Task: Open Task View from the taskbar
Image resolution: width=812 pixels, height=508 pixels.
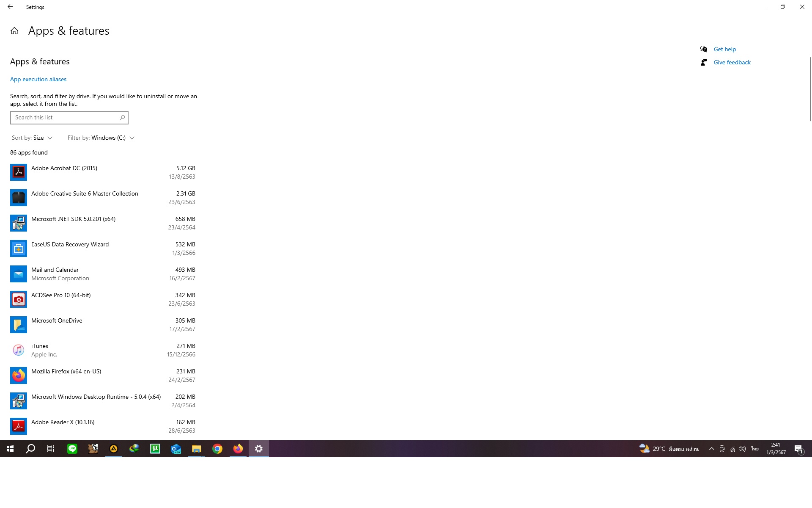Action: tap(51, 449)
